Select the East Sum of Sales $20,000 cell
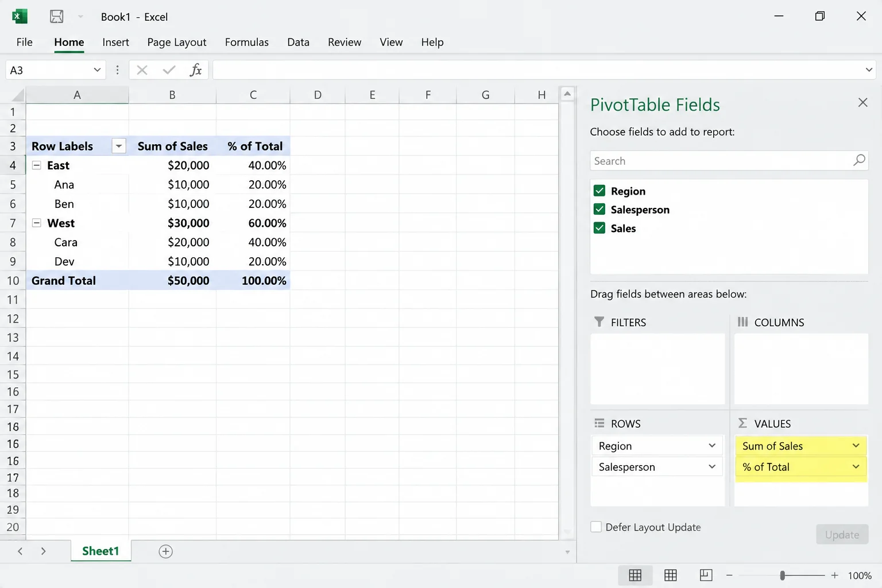 click(x=173, y=165)
